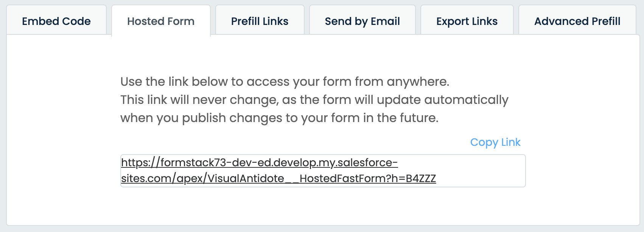Image resolution: width=644 pixels, height=232 pixels.
Task: Click 'HostedFastForm?h=B4ZZZ' portion of the URL
Action: click(x=368, y=178)
